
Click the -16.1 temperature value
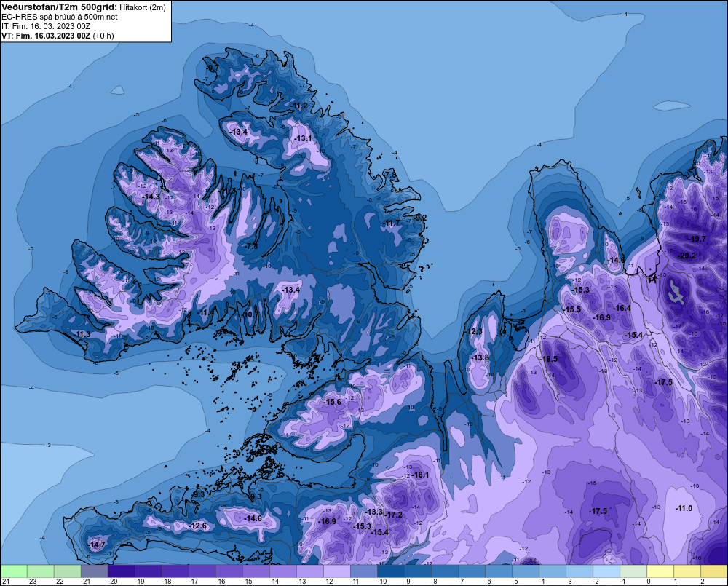pos(421,475)
